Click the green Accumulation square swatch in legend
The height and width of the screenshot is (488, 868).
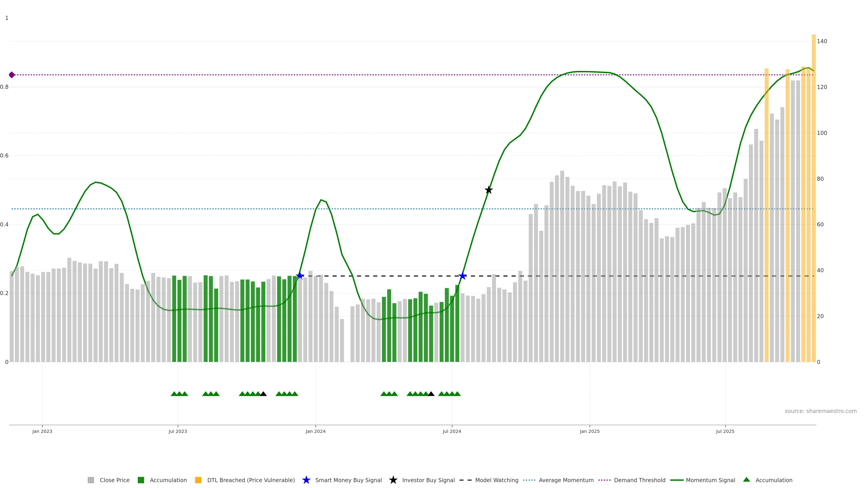click(x=141, y=480)
